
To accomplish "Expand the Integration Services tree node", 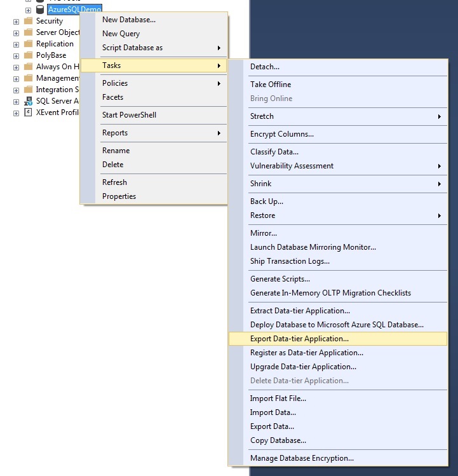I will (x=16, y=90).
